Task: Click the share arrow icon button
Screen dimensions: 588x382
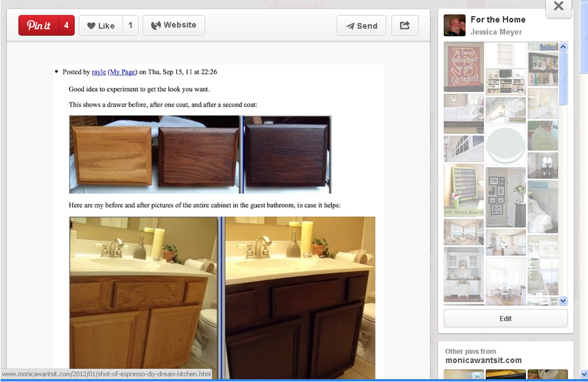Action: 404,25
